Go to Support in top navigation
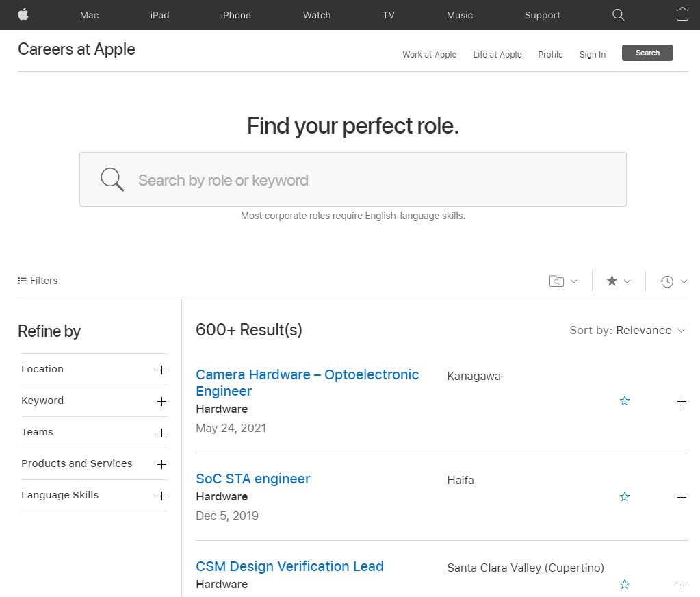700x597 pixels. pyautogui.click(x=542, y=15)
